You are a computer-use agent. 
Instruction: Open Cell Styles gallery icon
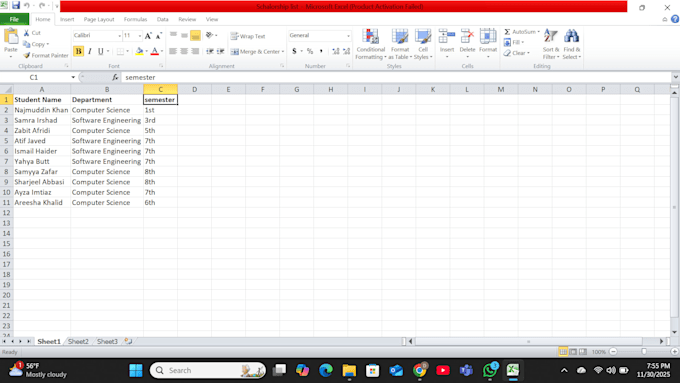[x=423, y=36]
